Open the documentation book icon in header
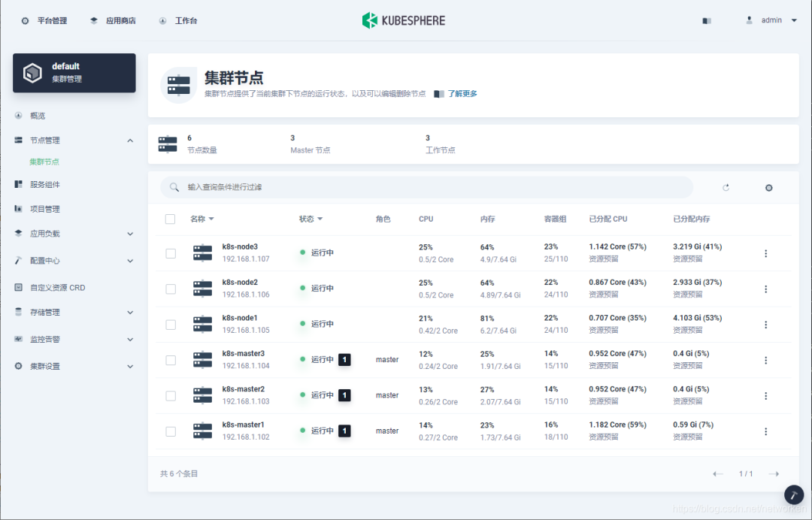The height and width of the screenshot is (520, 812). 706,21
